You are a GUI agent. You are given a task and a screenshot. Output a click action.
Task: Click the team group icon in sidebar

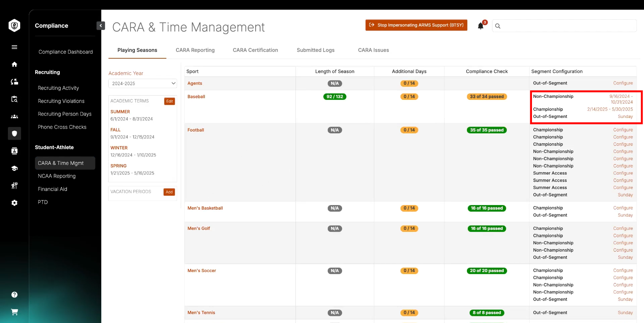tap(14, 117)
